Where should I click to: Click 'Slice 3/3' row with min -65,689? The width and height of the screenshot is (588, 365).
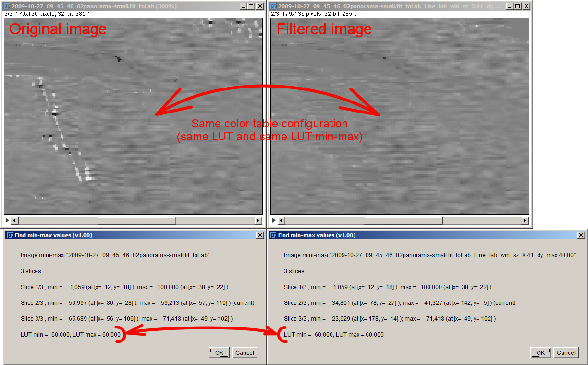[x=127, y=319]
